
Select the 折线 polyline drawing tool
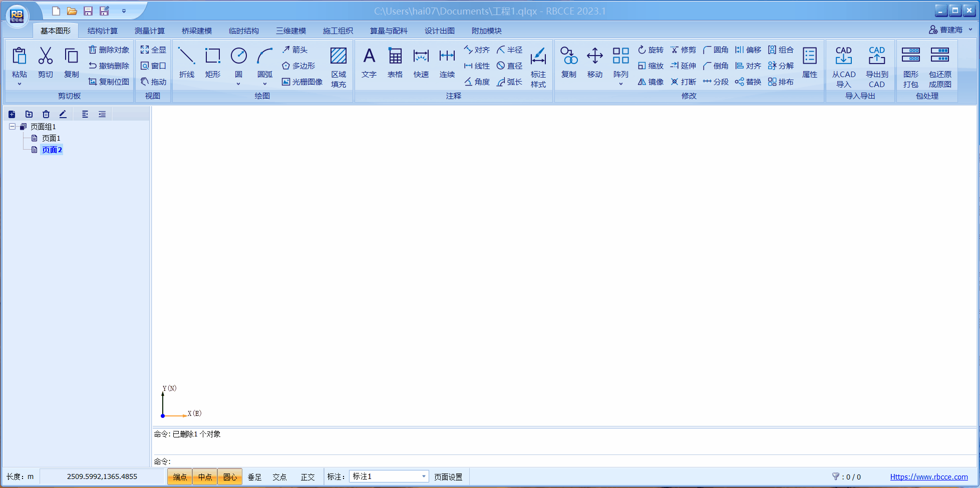click(x=186, y=62)
